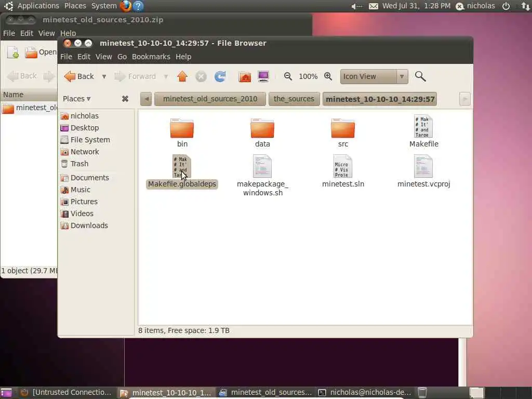532x399 pixels.
Task: Go to the_sources path button
Action: click(x=294, y=99)
